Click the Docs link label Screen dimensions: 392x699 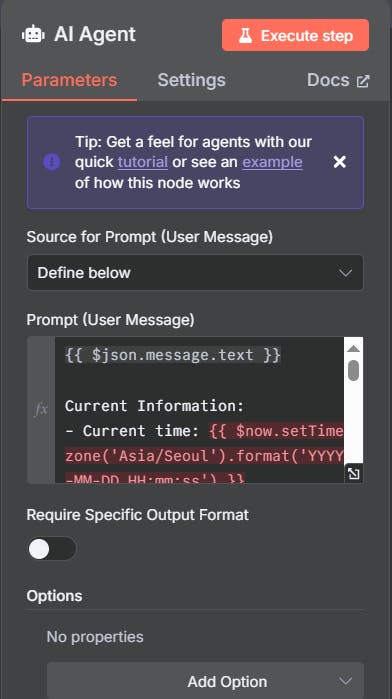pos(328,80)
